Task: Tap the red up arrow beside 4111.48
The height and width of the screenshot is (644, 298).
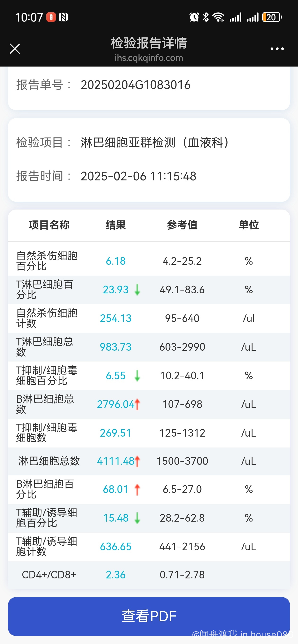Action: click(x=137, y=461)
